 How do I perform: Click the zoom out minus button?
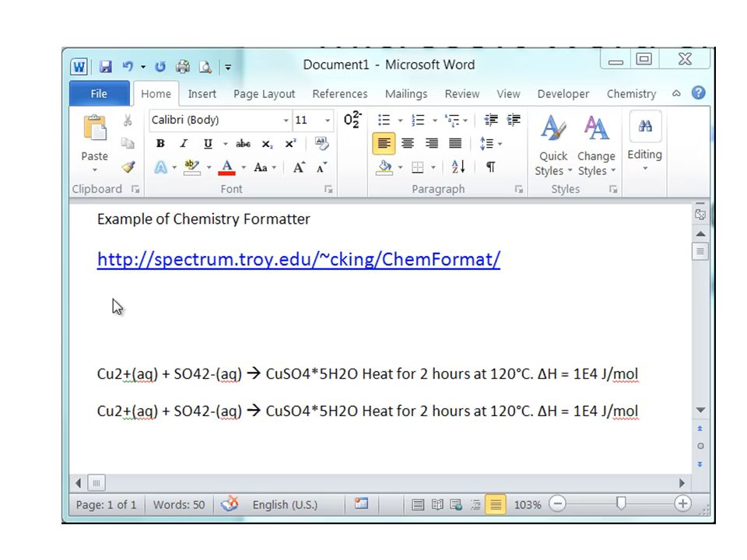pos(557,503)
